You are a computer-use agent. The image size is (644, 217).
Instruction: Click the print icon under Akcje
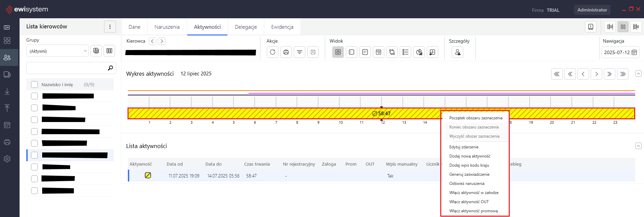click(x=286, y=52)
